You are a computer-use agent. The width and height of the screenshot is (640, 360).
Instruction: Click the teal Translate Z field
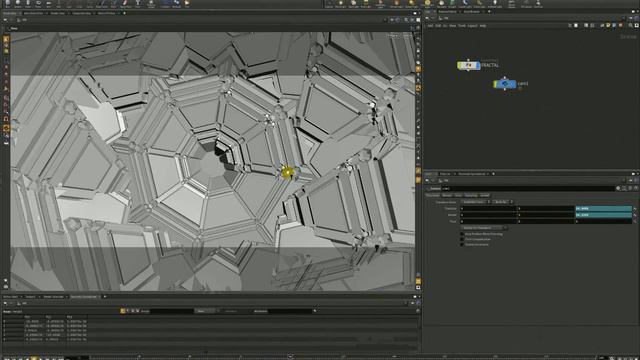point(604,209)
